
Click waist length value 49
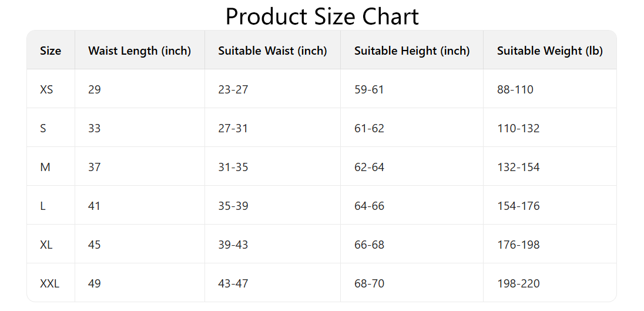coord(95,284)
